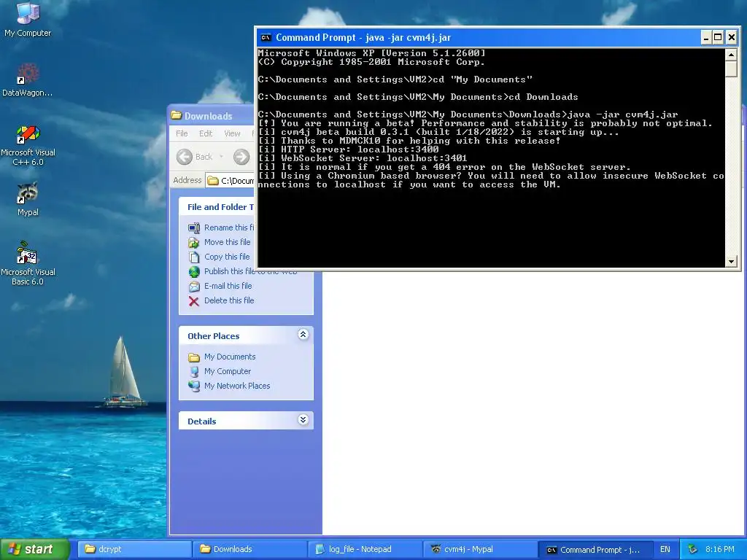Image resolution: width=747 pixels, height=560 pixels.
Task: Click the red X delete icon
Action: click(194, 301)
